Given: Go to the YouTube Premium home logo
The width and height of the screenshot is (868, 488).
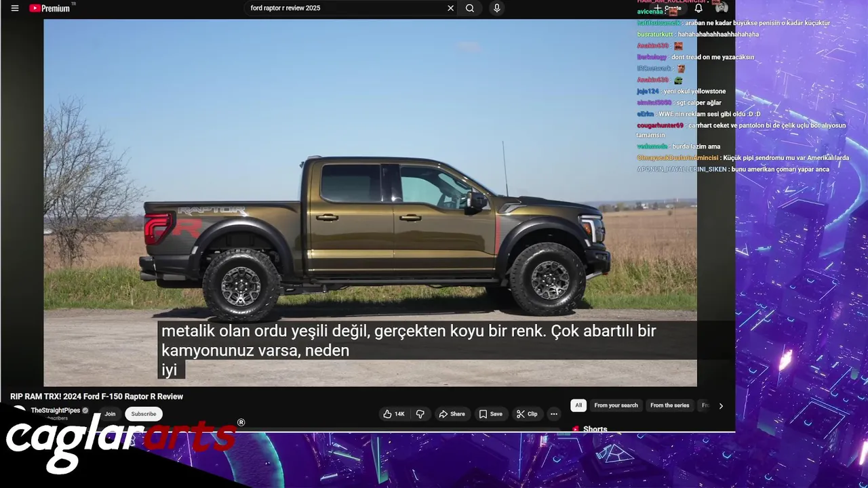Looking at the screenshot, I should tap(50, 8).
